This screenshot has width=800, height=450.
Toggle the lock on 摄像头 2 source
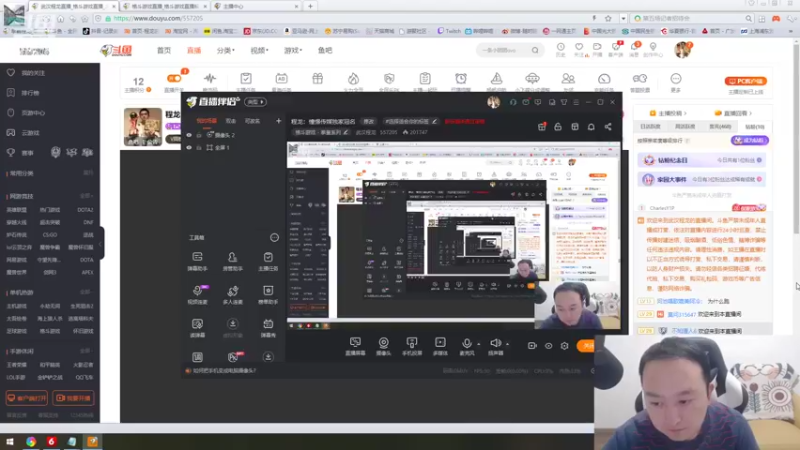pos(199,135)
